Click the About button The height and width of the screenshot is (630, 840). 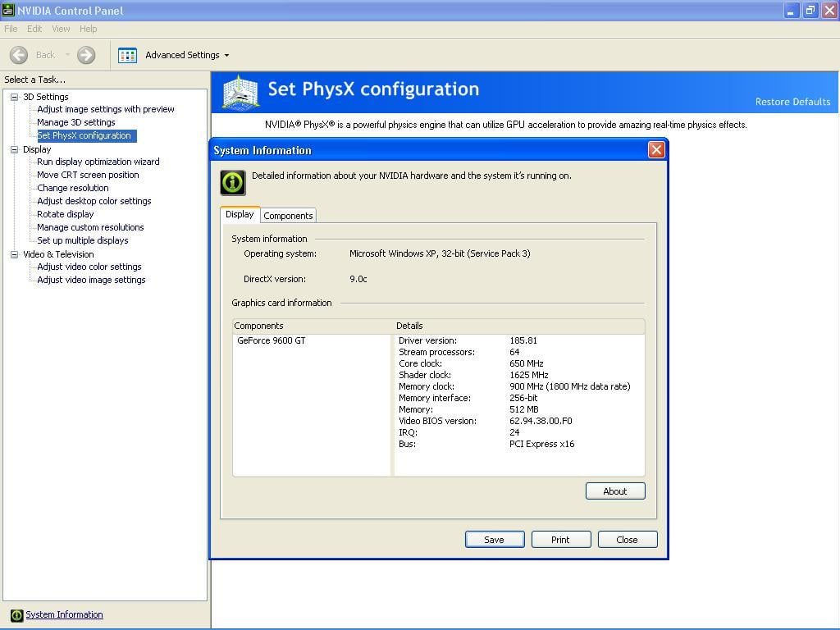(x=615, y=491)
